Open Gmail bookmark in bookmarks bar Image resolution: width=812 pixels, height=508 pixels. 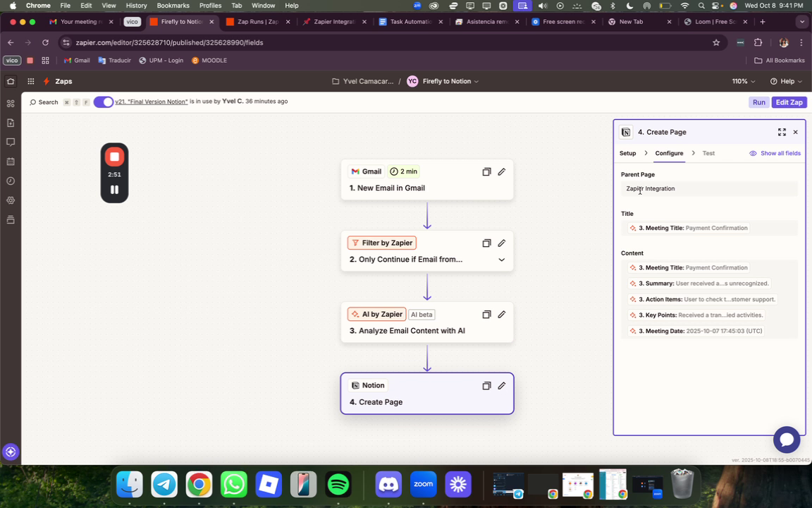[x=77, y=61]
